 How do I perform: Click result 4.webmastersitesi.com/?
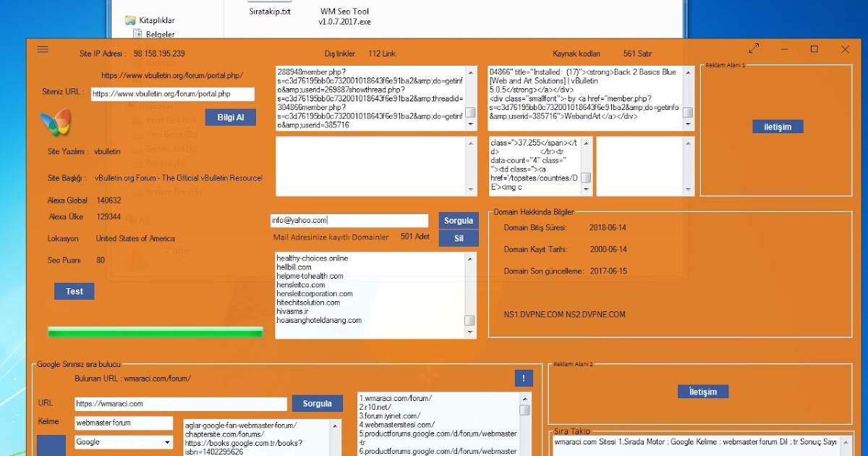(397, 425)
